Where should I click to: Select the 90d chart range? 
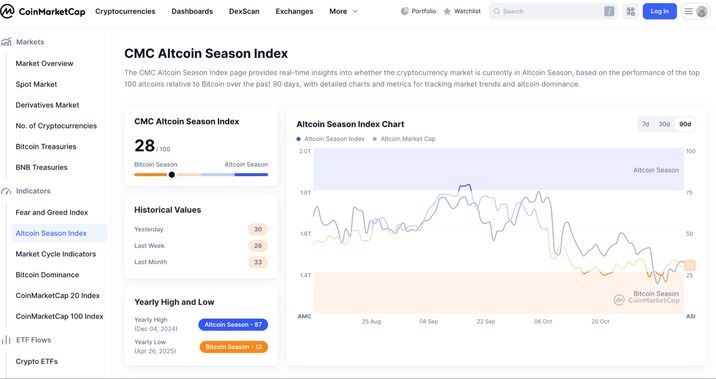685,124
